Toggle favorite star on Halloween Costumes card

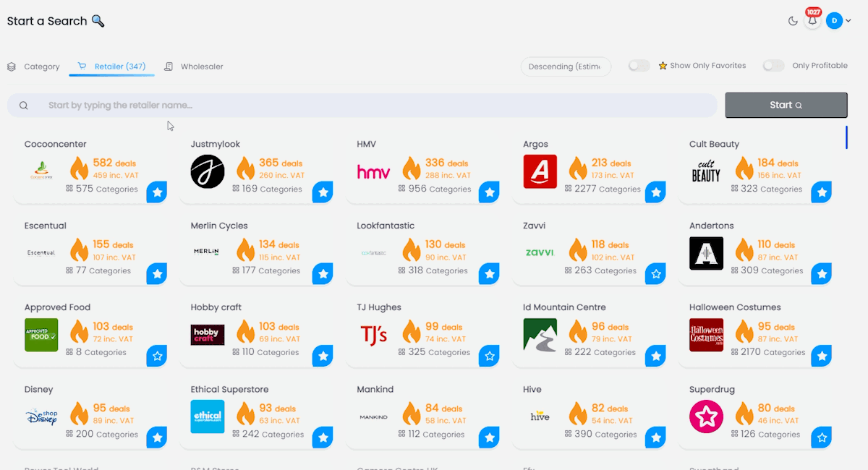pos(821,356)
